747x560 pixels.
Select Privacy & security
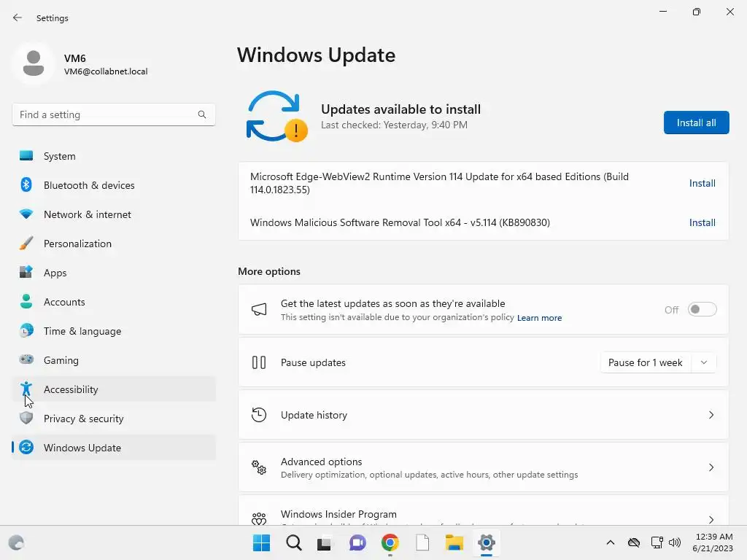[114, 418]
